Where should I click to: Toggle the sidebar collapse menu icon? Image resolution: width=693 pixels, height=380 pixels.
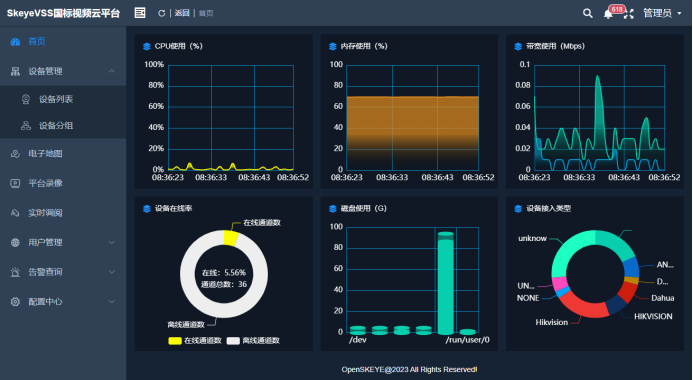tap(140, 13)
